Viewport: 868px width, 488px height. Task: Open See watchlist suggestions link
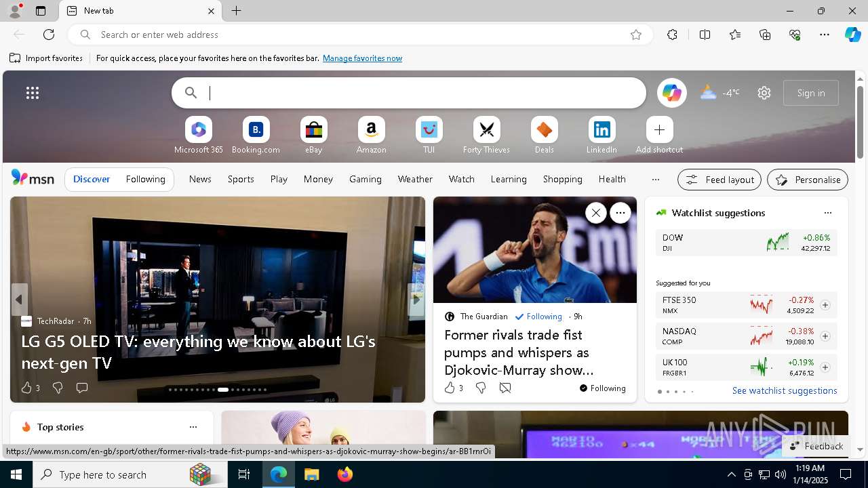[x=785, y=390]
